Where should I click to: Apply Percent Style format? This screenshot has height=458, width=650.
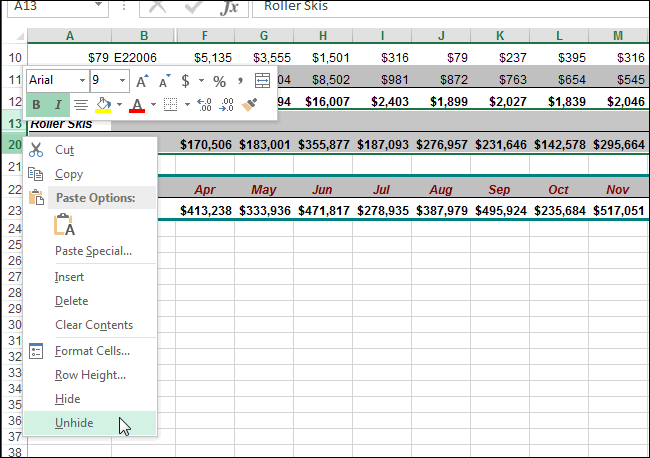(x=219, y=81)
